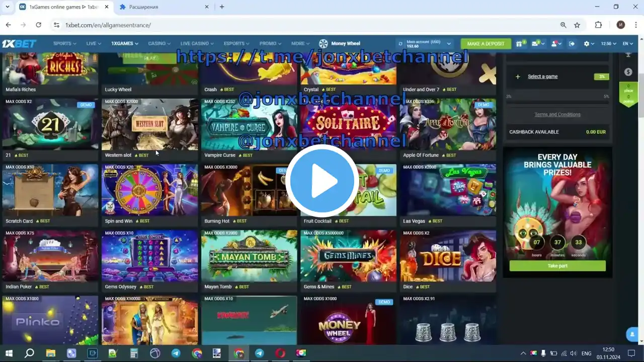Open the Chrome profile avatar

(621, 25)
